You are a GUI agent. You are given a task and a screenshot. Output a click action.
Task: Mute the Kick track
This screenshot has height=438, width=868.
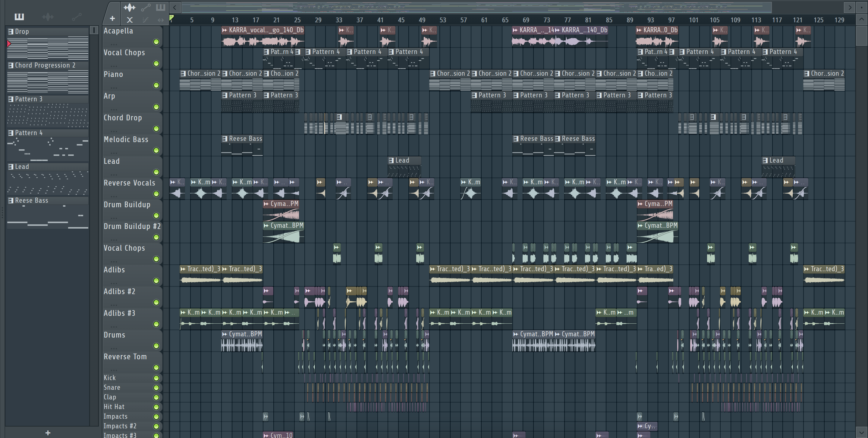(x=156, y=378)
